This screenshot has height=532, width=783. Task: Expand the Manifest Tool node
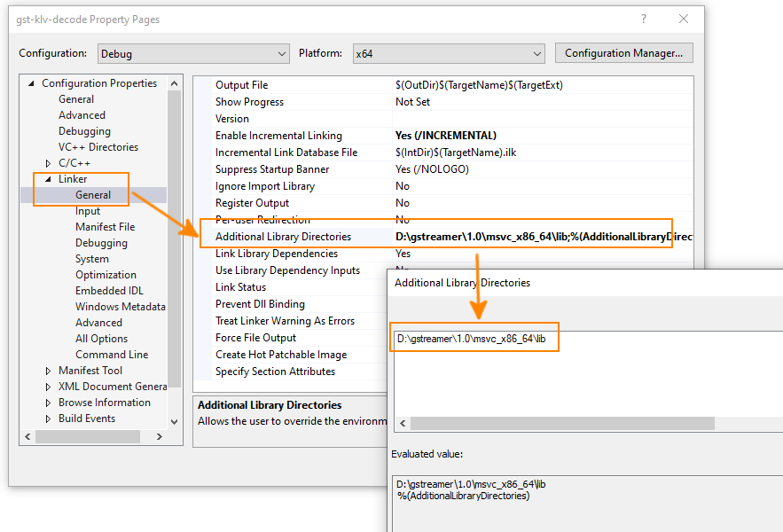point(49,371)
